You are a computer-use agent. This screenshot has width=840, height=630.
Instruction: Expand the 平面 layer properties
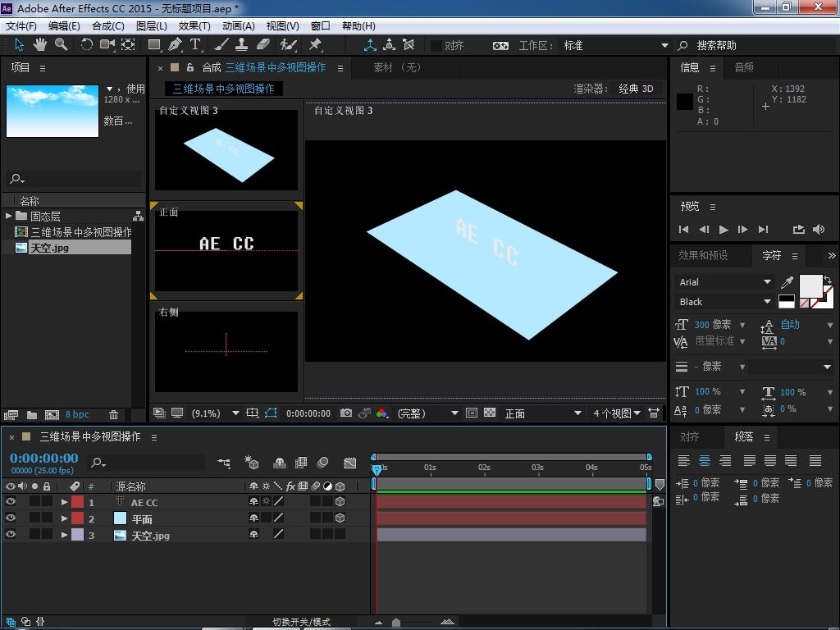[x=64, y=518]
